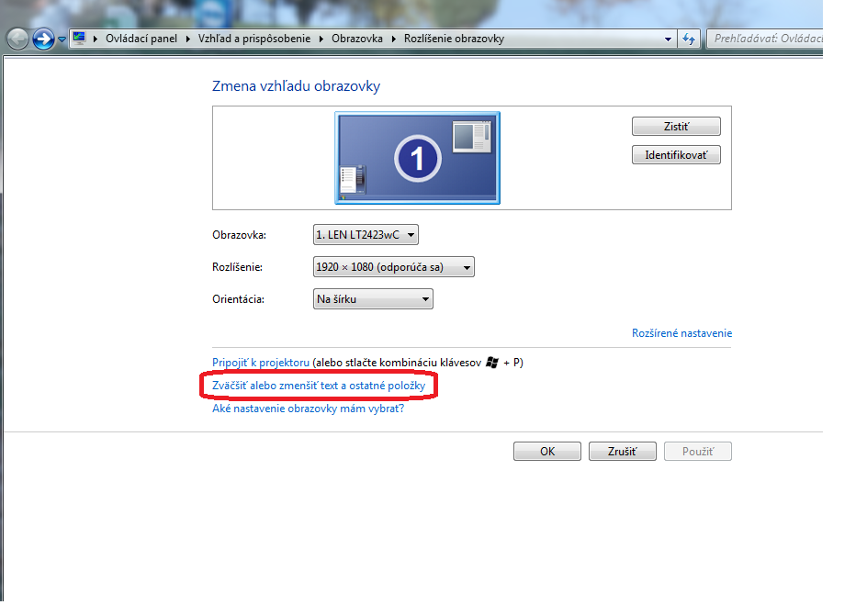Image resolution: width=867 pixels, height=616 pixels.
Task: Click the Back navigation arrow
Action: [17, 39]
